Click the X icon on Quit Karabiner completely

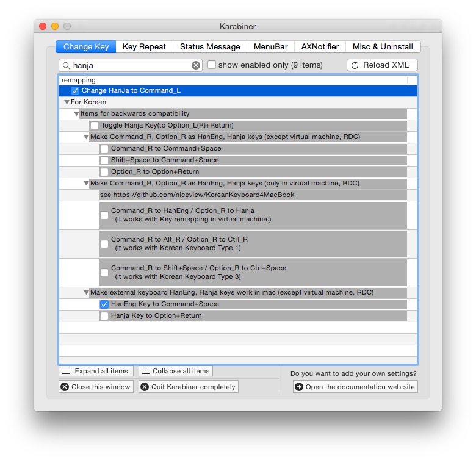tap(145, 387)
